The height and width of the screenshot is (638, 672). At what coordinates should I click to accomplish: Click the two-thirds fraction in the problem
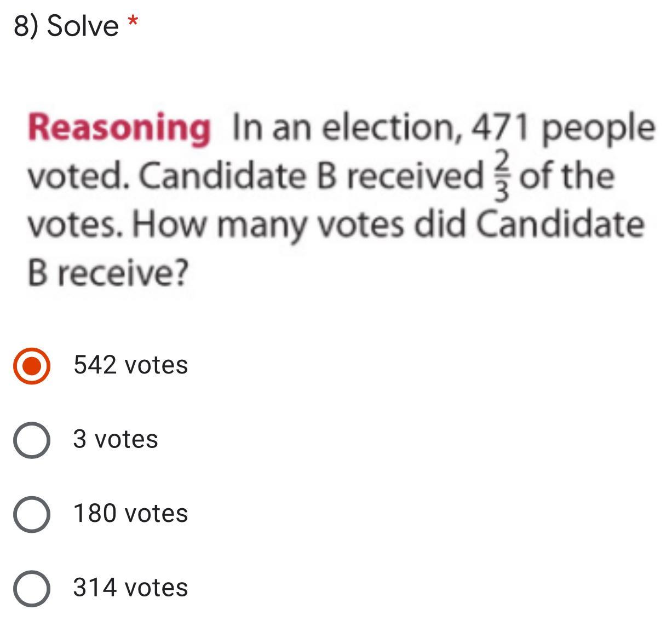[504, 175]
